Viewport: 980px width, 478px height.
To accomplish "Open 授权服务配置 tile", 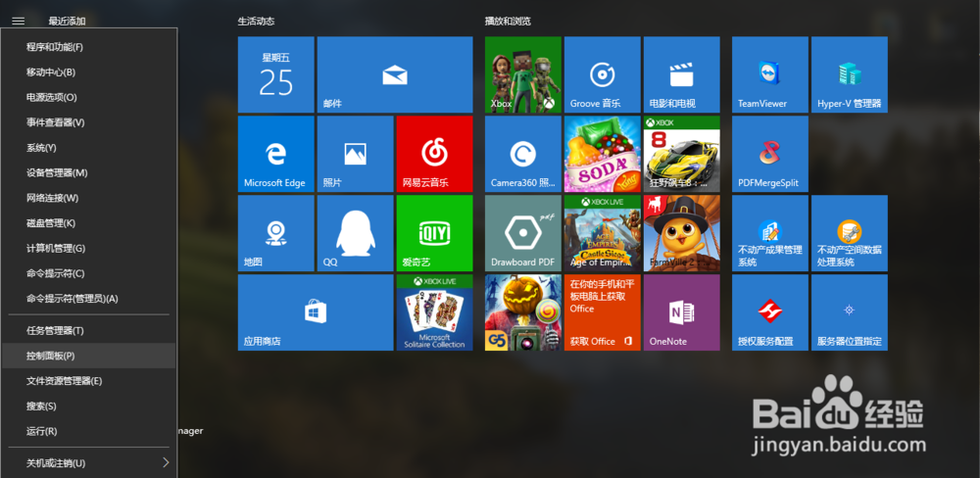I will (770, 312).
